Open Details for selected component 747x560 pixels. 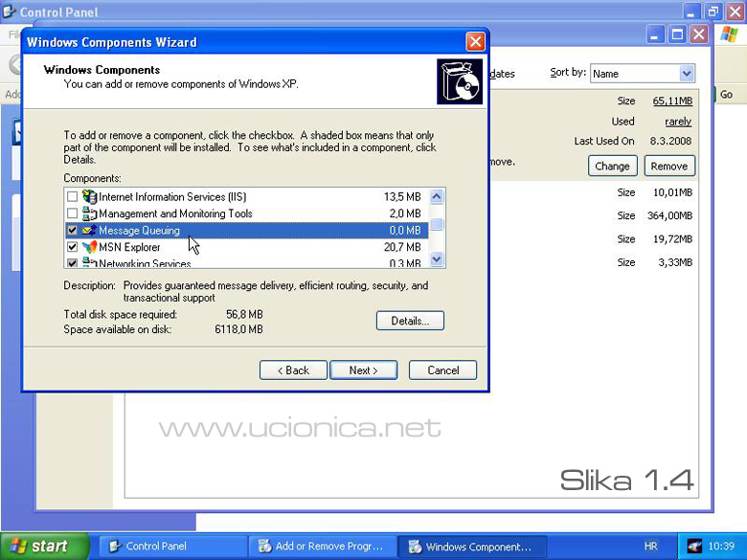pos(410,321)
